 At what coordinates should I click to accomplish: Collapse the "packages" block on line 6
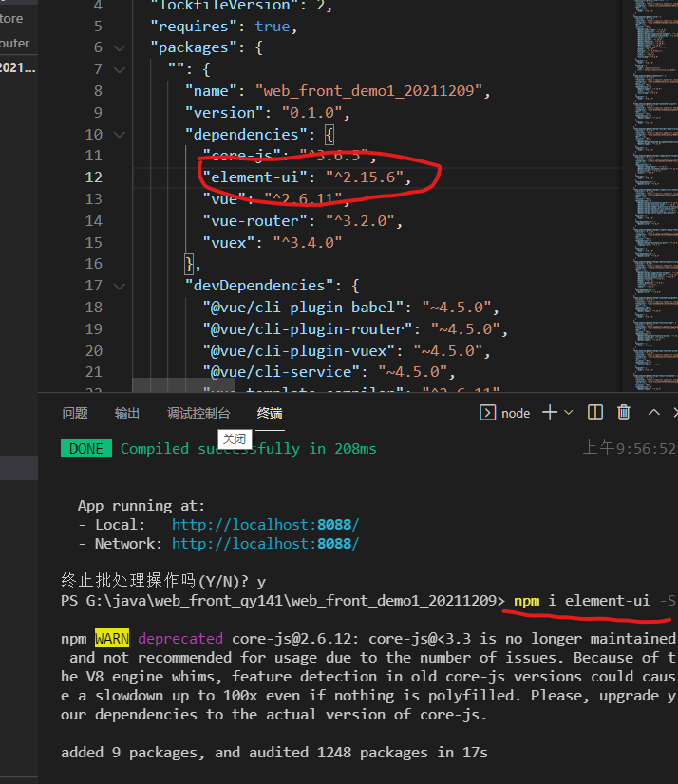[119, 48]
